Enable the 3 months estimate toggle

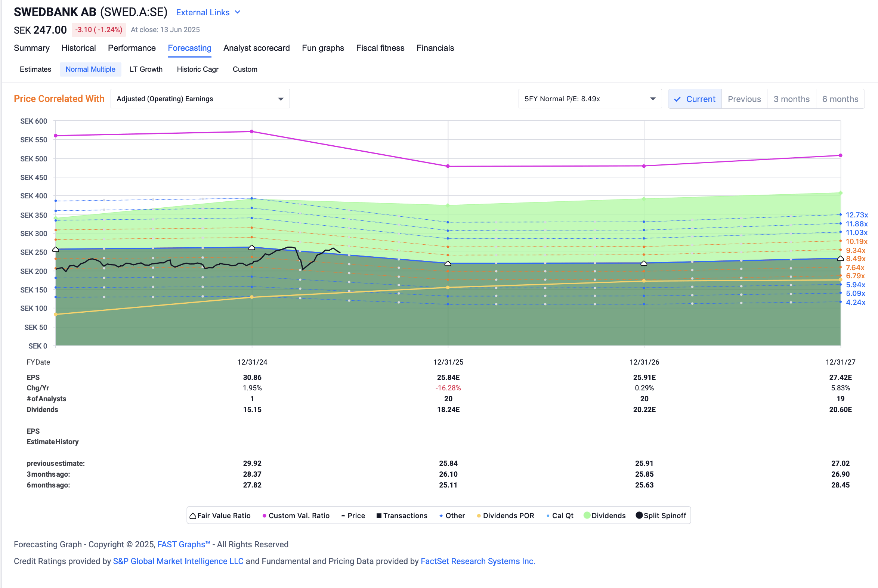tap(791, 99)
